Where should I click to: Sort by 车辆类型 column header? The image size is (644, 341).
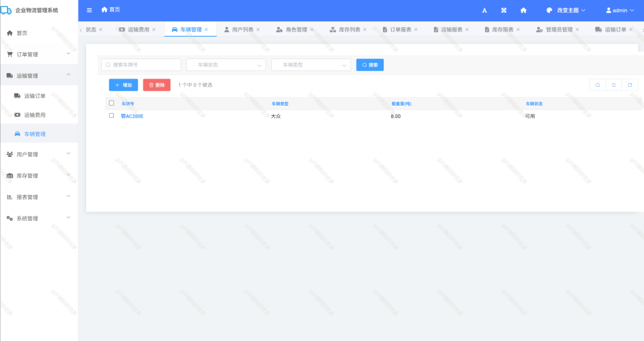point(280,104)
